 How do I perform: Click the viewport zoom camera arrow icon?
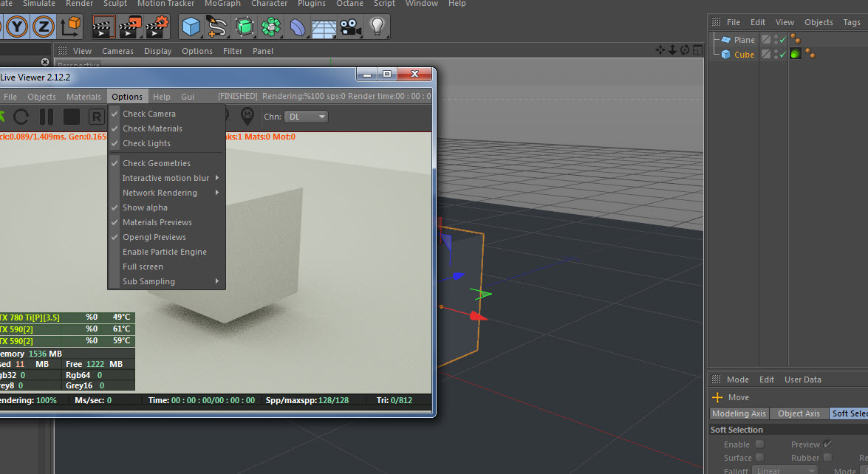pyautogui.click(x=672, y=50)
